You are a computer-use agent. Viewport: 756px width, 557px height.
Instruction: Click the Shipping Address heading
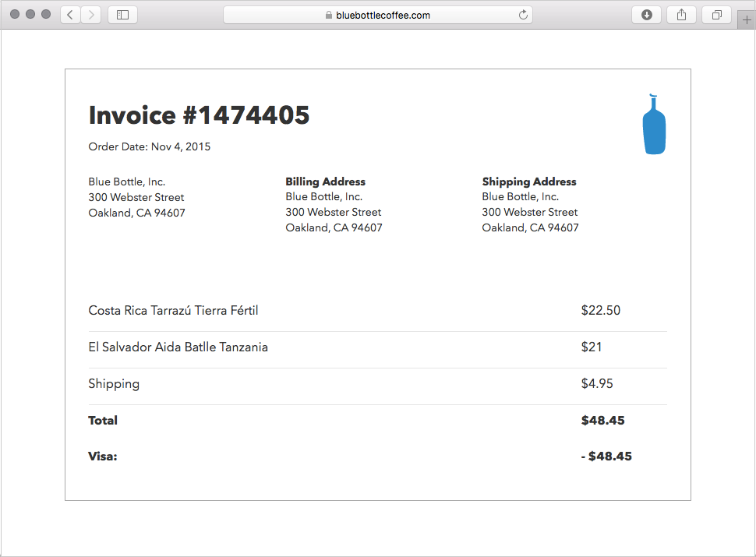click(x=529, y=182)
